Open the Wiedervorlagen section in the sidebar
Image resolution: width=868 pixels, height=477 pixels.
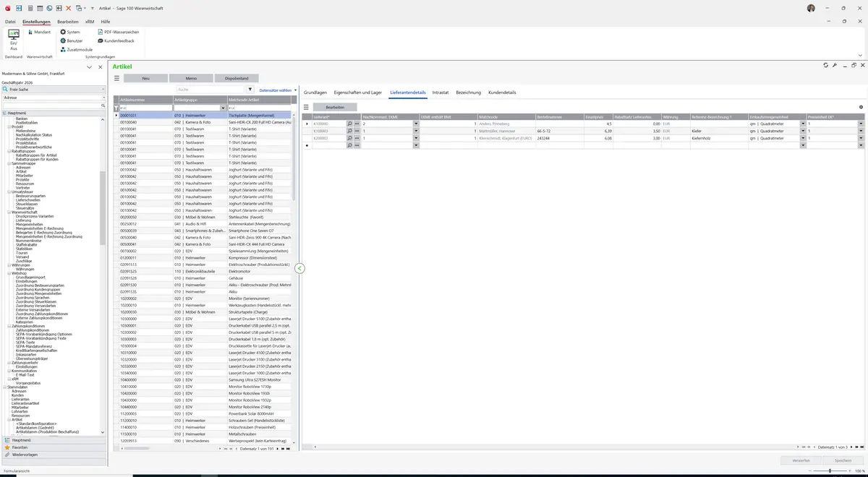tap(54, 455)
